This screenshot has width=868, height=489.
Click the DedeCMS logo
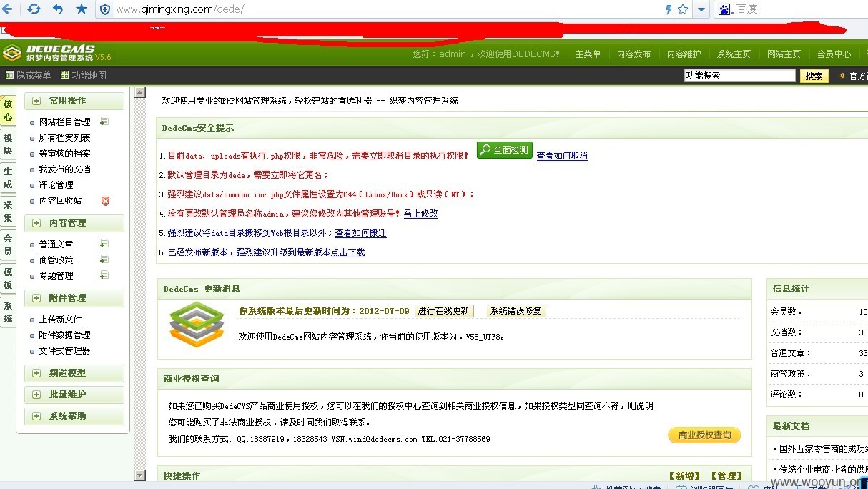[x=57, y=52]
